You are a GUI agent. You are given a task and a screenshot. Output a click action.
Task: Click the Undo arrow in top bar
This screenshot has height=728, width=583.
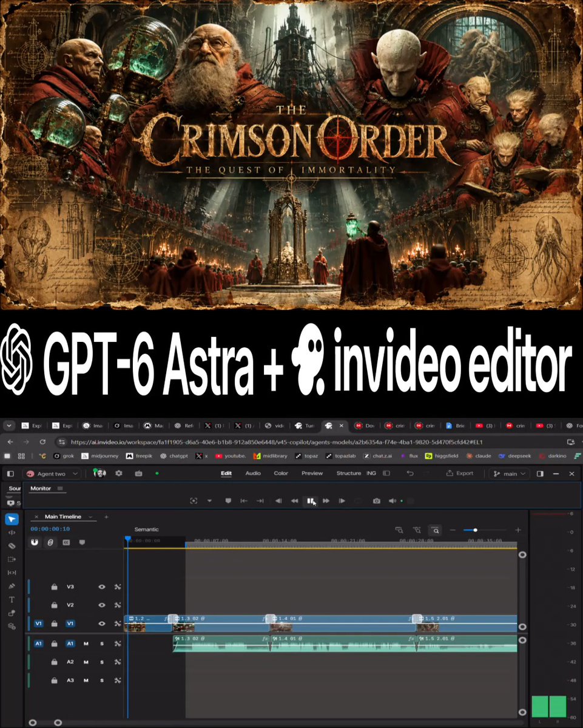coord(410,473)
